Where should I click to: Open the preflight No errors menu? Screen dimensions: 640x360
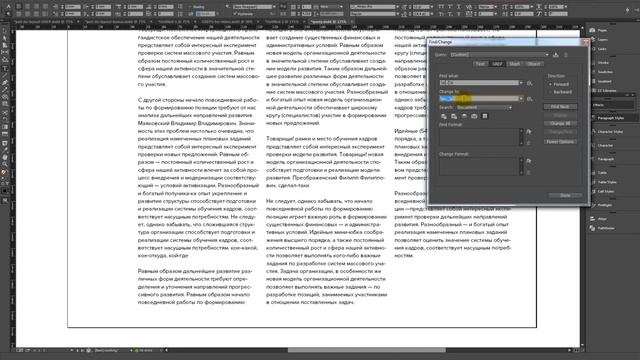(x=161, y=350)
